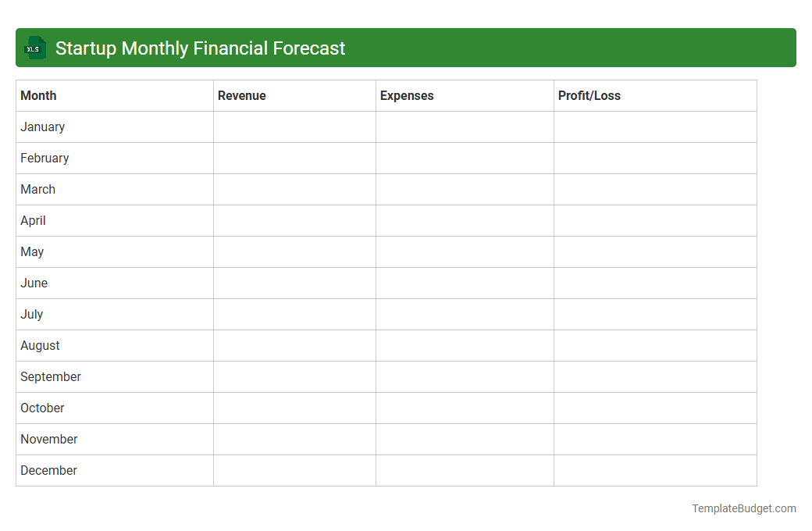Select the January row label

pyautogui.click(x=42, y=127)
